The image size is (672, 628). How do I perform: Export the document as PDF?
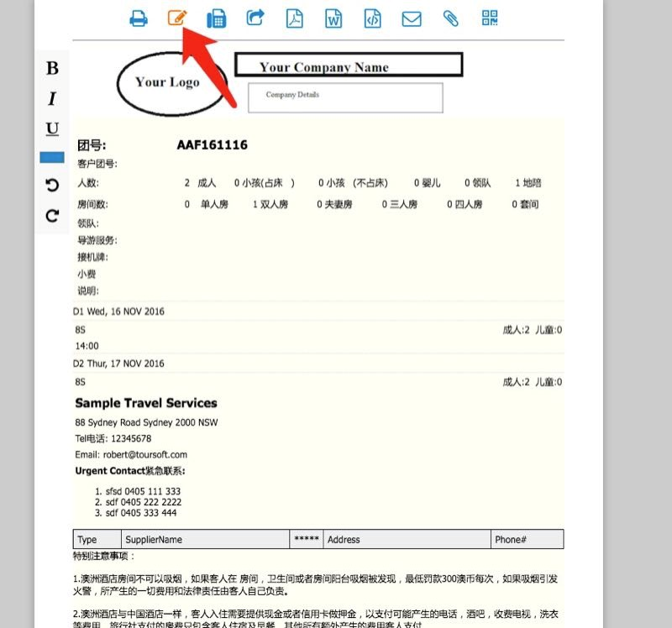pos(294,18)
